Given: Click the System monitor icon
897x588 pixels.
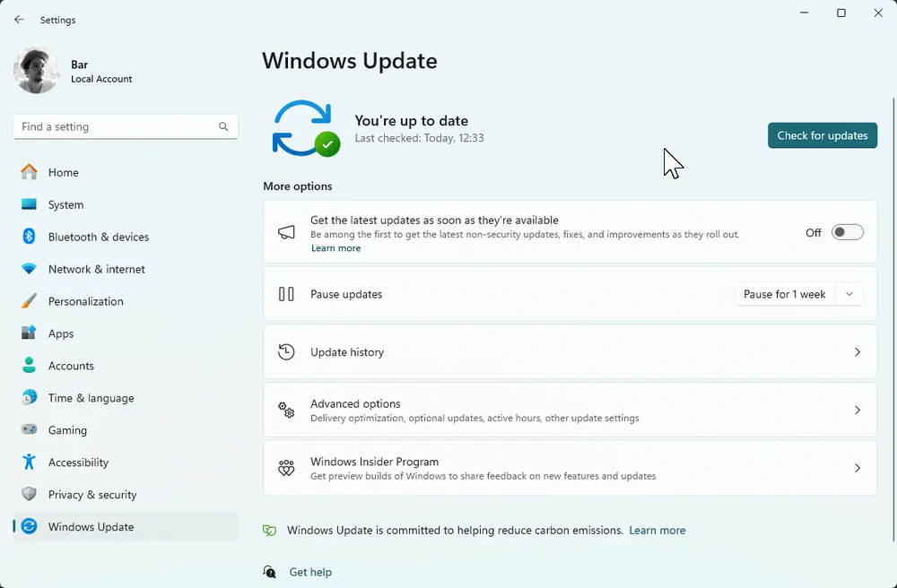Looking at the screenshot, I should point(29,204).
